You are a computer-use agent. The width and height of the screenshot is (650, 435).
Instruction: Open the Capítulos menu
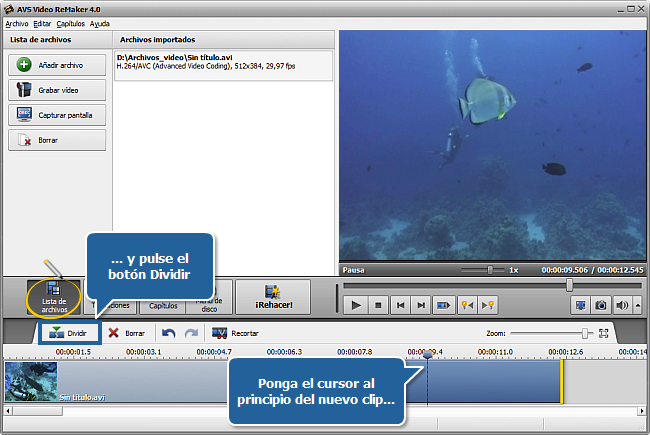[x=70, y=22]
